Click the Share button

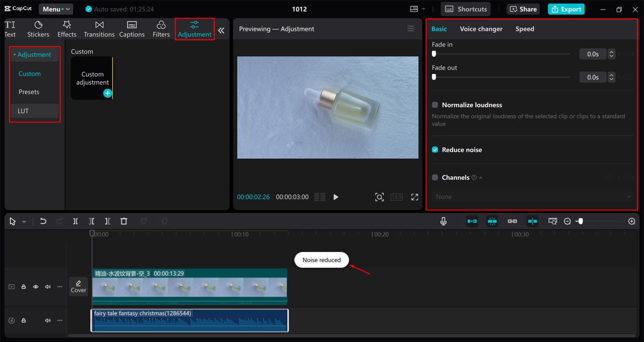coord(523,9)
